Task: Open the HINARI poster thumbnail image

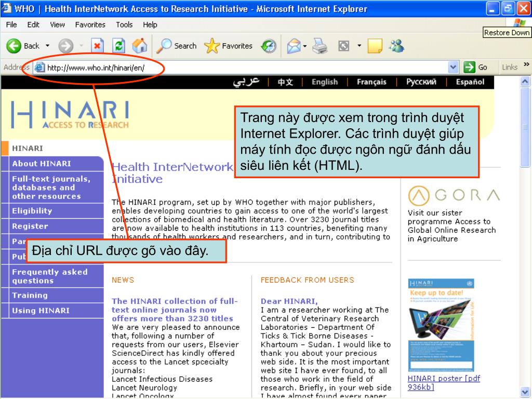Action: (441, 325)
